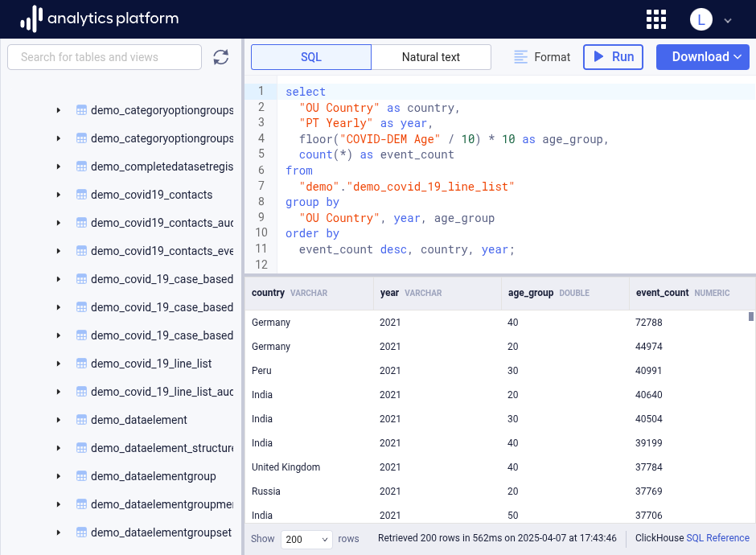Expand demo_covid19_contacts_eve tree node
Image resolution: width=756 pixels, height=555 pixels.
pos(59,251)
